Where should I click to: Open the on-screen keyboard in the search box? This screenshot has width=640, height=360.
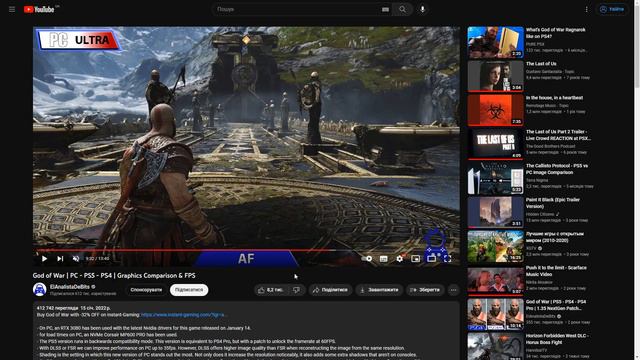[385, 9]
